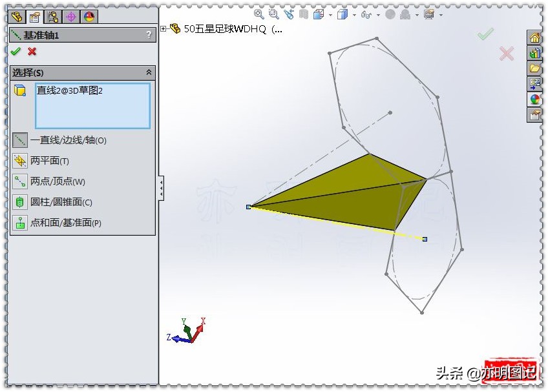Open the Appearances and Scenes pane
Viewport: 548px width, 392px height.
535,97
